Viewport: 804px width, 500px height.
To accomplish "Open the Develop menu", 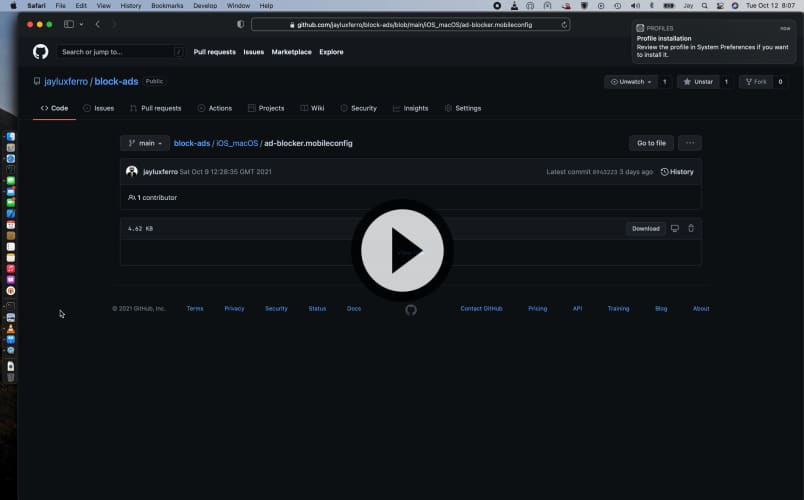I will click(205, 6).
